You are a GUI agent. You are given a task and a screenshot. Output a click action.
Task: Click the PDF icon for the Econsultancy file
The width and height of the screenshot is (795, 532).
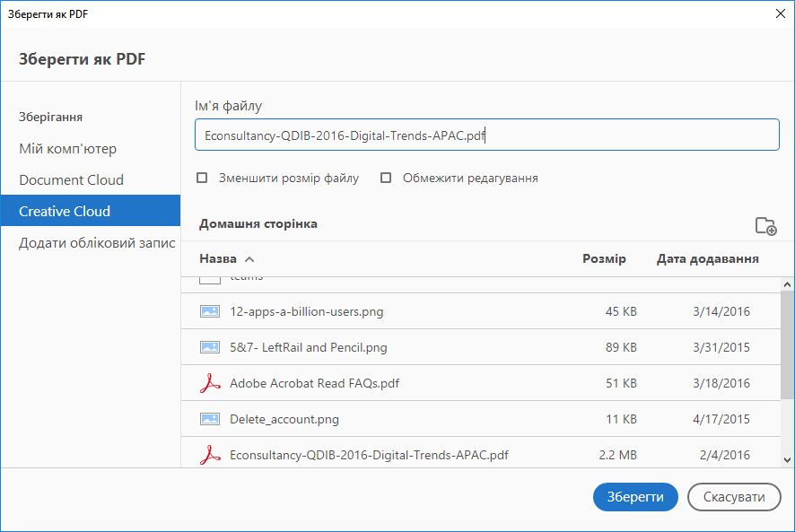(210, 455)
